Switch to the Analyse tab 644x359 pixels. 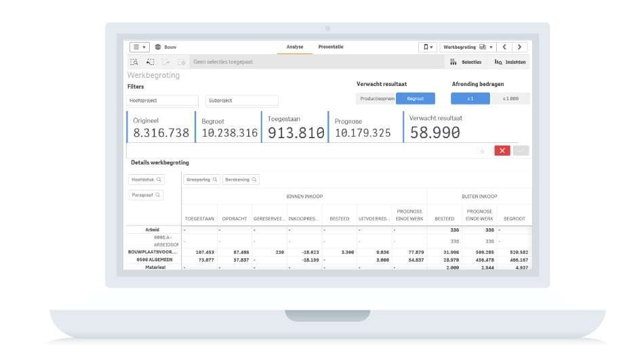click(295, 47)
